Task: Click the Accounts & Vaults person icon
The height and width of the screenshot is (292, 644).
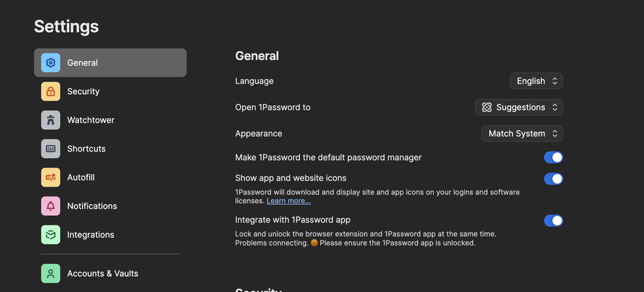Action: click(x=50, y=273)
